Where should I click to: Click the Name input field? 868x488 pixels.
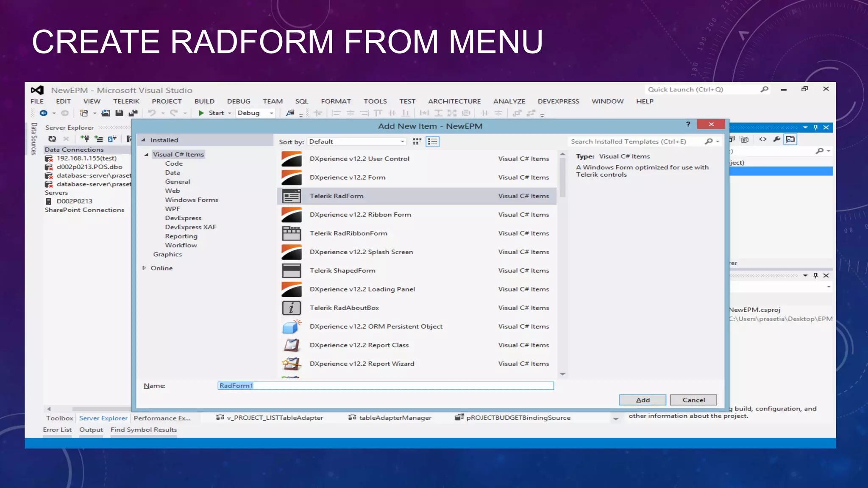tap(385, 385)
